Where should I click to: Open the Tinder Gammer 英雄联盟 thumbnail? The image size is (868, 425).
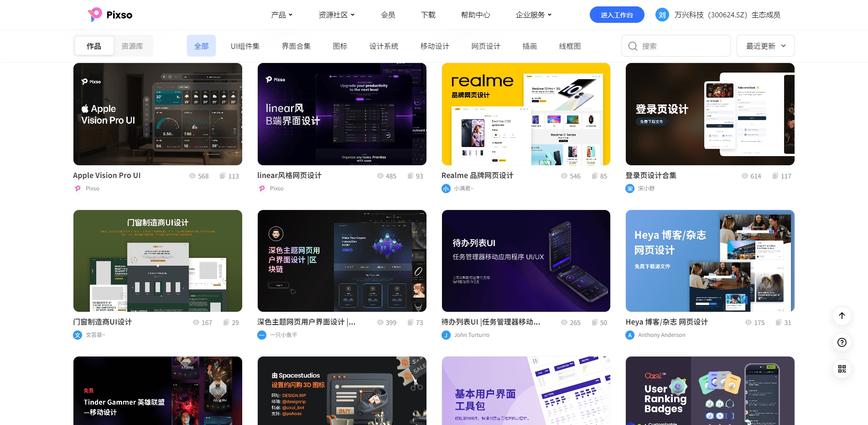pyautogui.click(x=157, y=391)
